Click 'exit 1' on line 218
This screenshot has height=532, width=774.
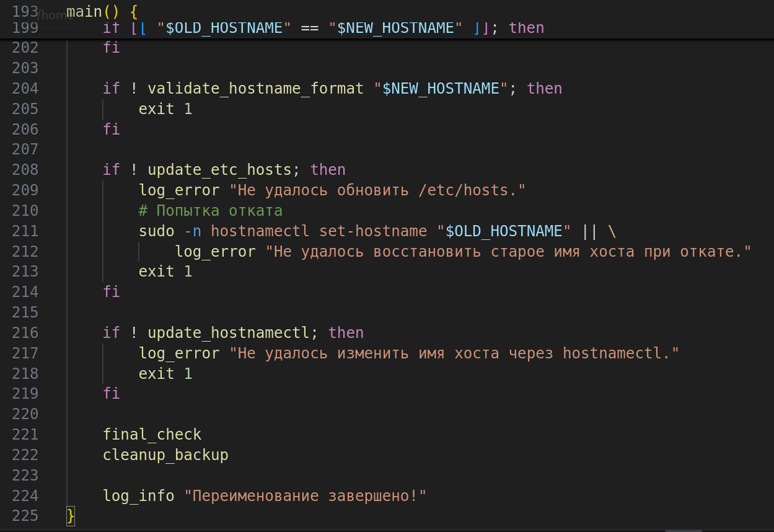click(x=165, y=373)
